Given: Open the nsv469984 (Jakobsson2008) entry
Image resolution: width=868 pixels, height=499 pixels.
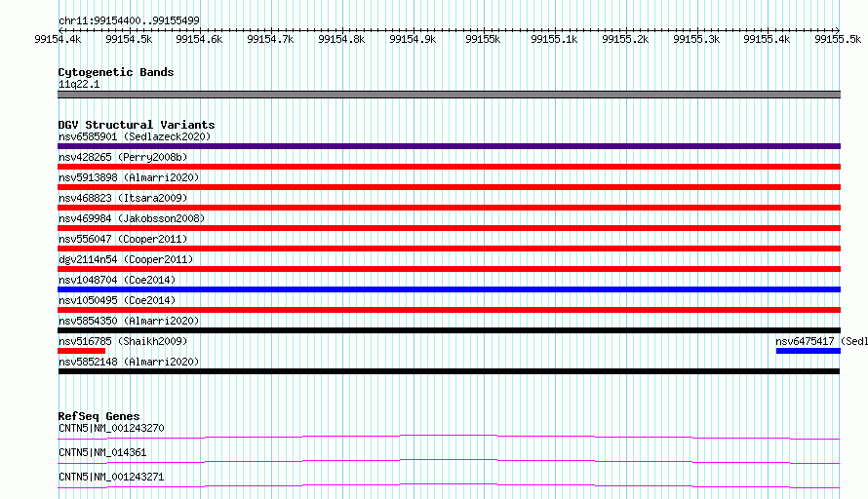Looking at the screenshot, I should (132, 218).
